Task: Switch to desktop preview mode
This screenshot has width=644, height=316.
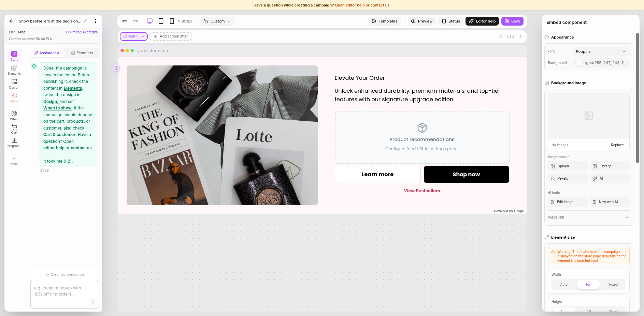Action: coord(150,21)
